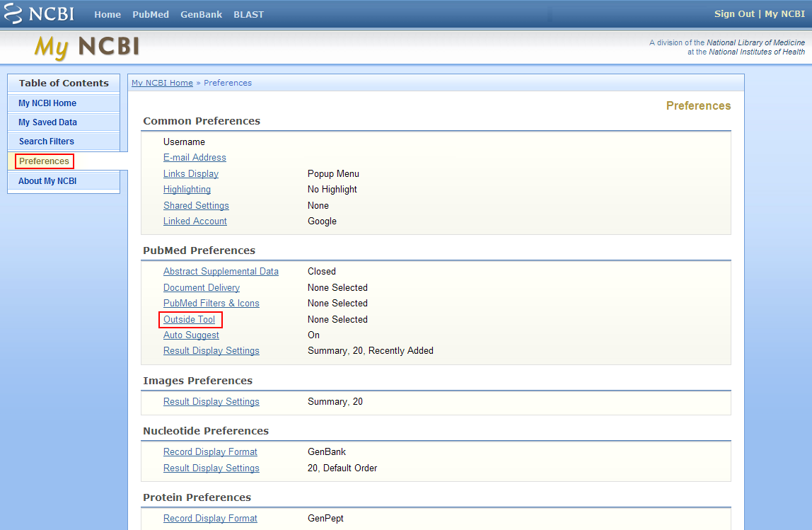Click the Protein Preferences heading
This screenshot has width=812, height=530.
(197, 497)
